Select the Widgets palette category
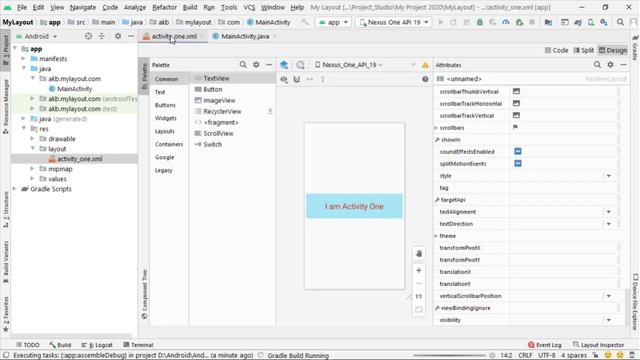 [x=166, y=118]
